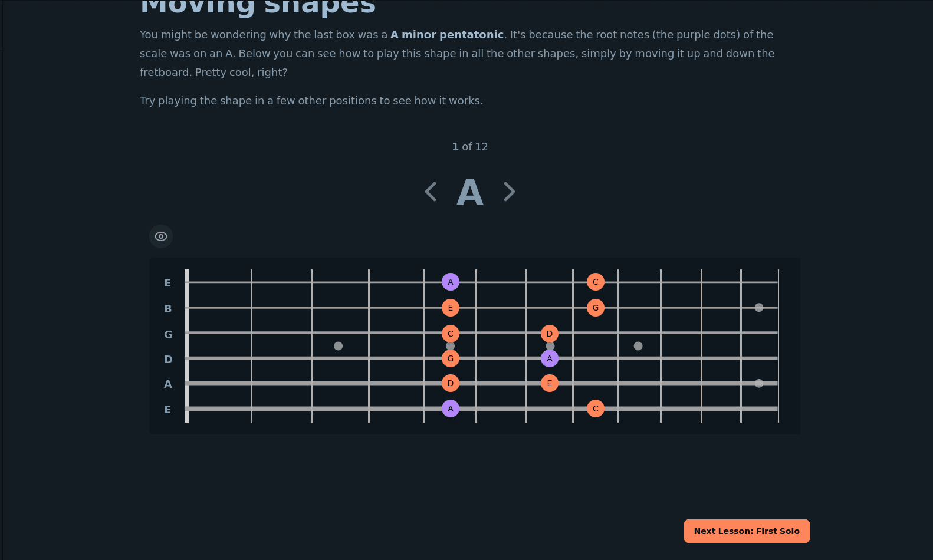This screenshot has width=933, height=560.
Task: Click orange D note on G string
Action: (550, 334)
